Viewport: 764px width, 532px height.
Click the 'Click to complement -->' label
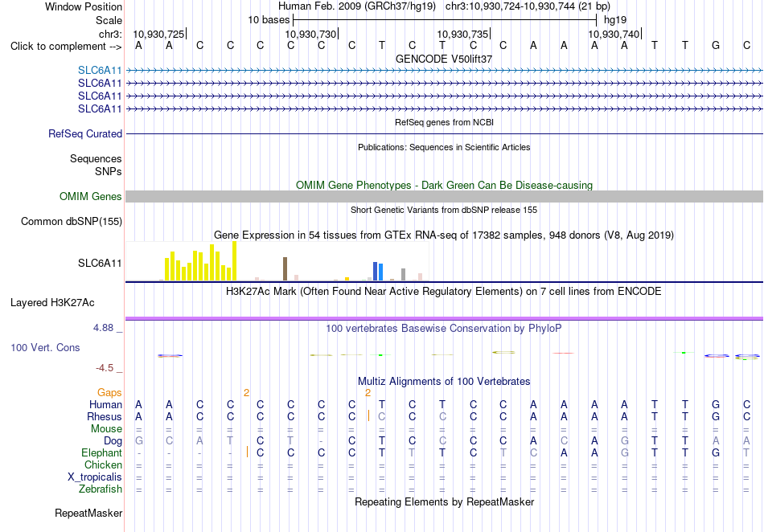click(x=66, y=47)
